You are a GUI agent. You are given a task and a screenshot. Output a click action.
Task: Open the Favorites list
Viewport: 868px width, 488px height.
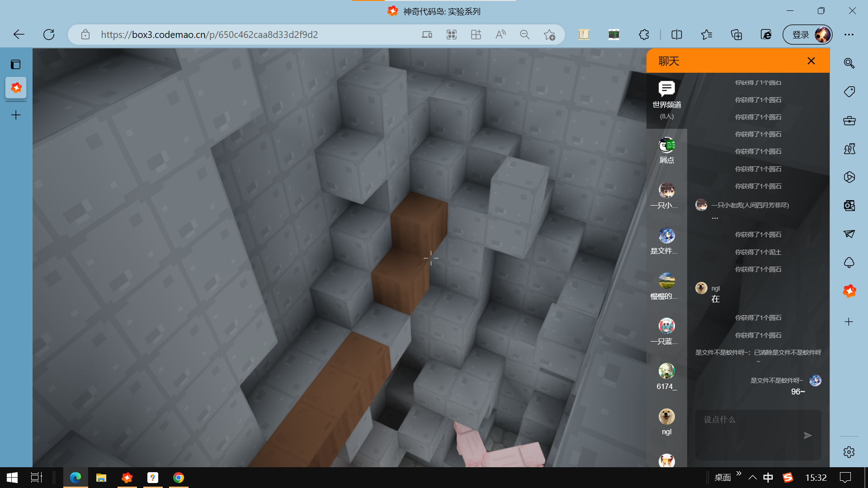[x=707, y=34]
